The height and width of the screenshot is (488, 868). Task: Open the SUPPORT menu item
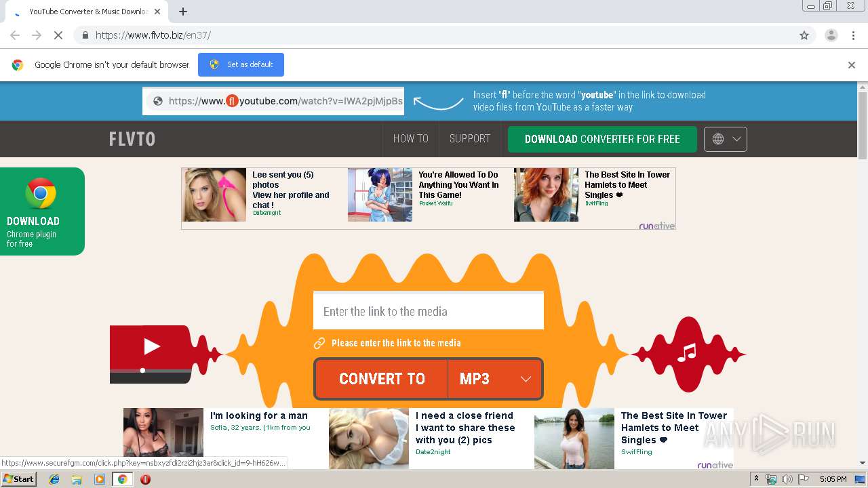(470, 138)
